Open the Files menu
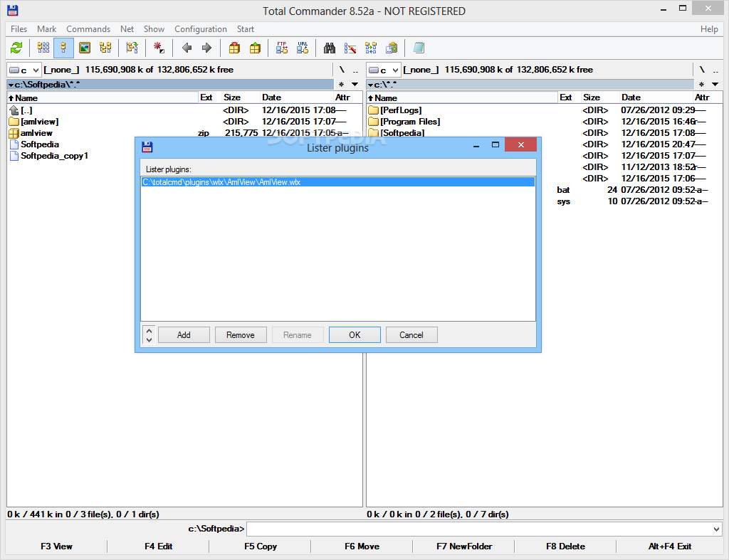Screen dimensions: 729x560 pyautogui.click(x=19, y=28)
